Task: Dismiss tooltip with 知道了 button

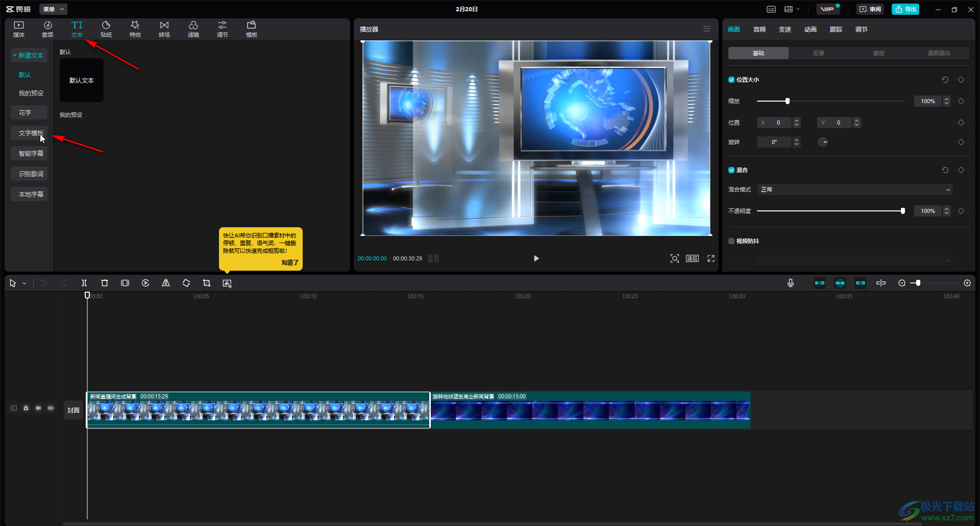Action: click(290, 262)
